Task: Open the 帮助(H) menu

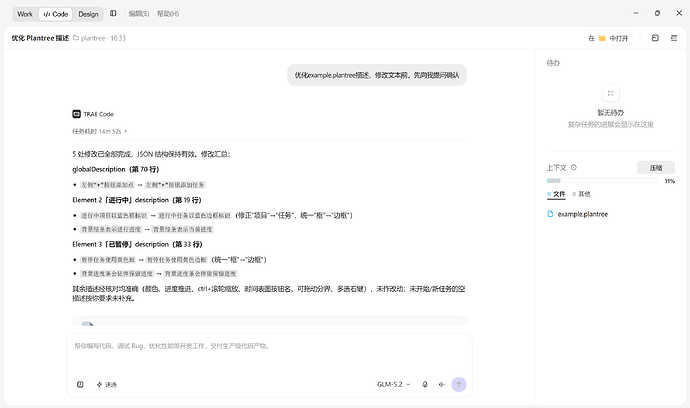Action: 168,14
